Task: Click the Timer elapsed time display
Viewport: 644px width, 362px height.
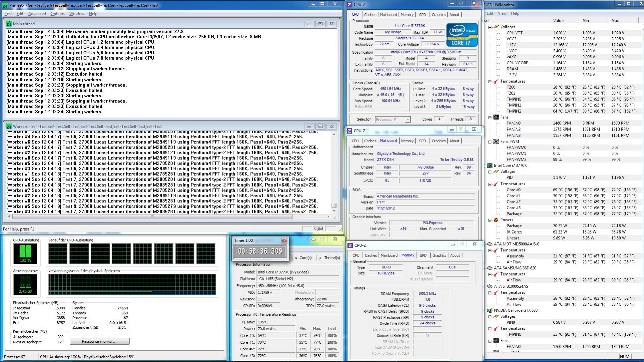Action: pos(260,251)
